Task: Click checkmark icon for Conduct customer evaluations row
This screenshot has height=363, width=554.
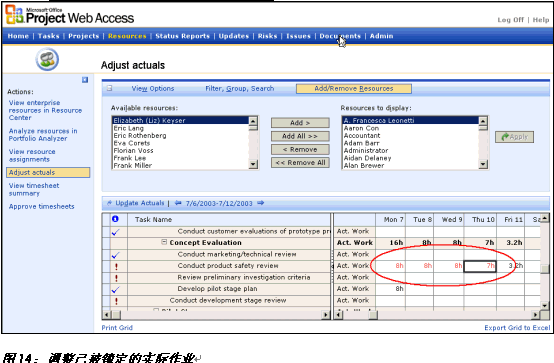Action: pos(116,232)
